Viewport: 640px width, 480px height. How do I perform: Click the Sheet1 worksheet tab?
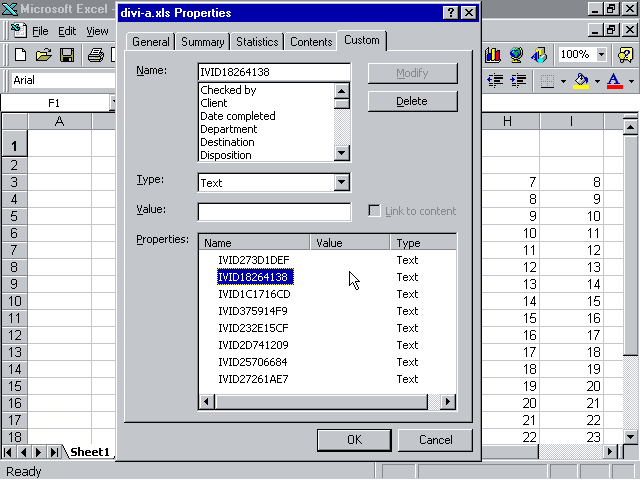(x=90, y=452)
